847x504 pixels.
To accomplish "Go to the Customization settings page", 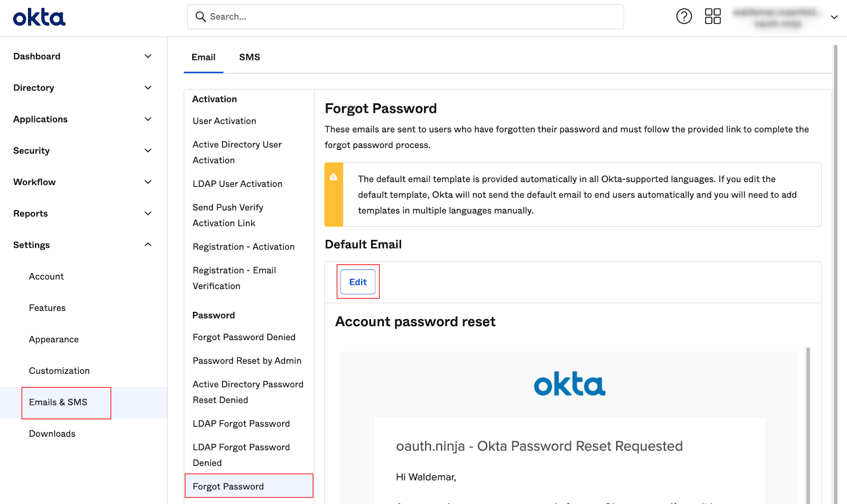I will [x=59, y=371].
